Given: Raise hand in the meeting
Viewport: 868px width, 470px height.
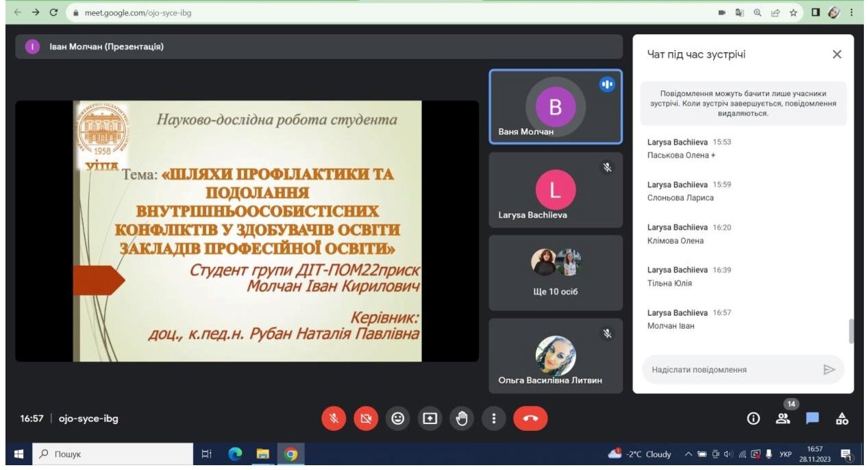Looking at the screenshot, I should (x=462, y=419).
